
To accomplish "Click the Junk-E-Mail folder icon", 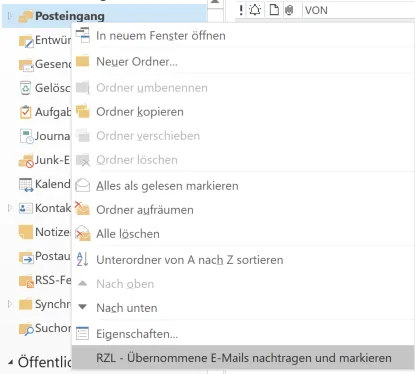I will [x=26, y=161].
